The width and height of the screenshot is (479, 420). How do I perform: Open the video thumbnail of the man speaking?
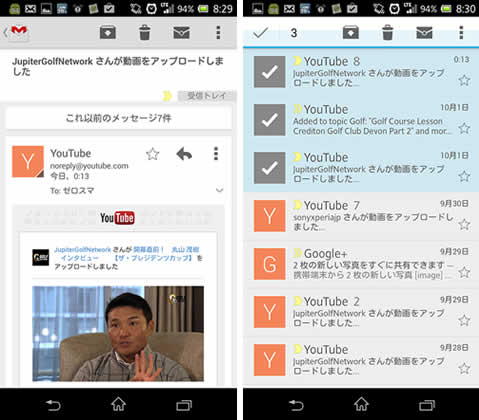pos(118,333)
